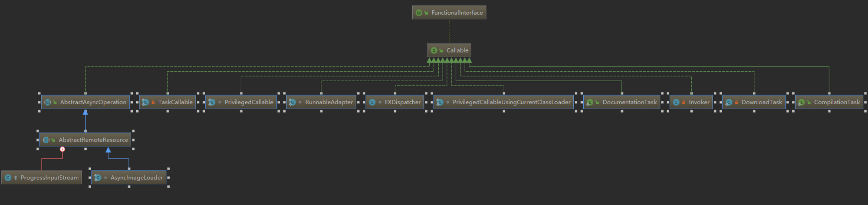Viewport: 868px width, 205px height.
Task: Click the abstract class icon of AbstractAsyncOperation
Action: point(47,102)
